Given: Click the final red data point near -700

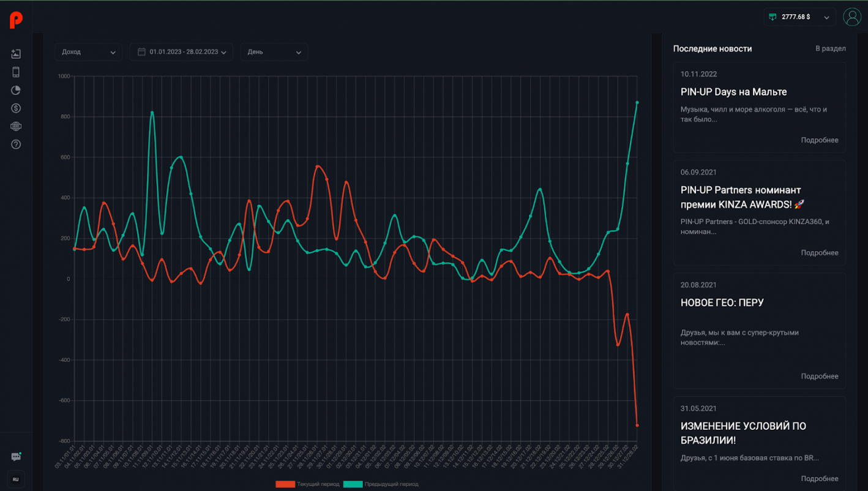Looking at the screenshot, I should (637, 425).
